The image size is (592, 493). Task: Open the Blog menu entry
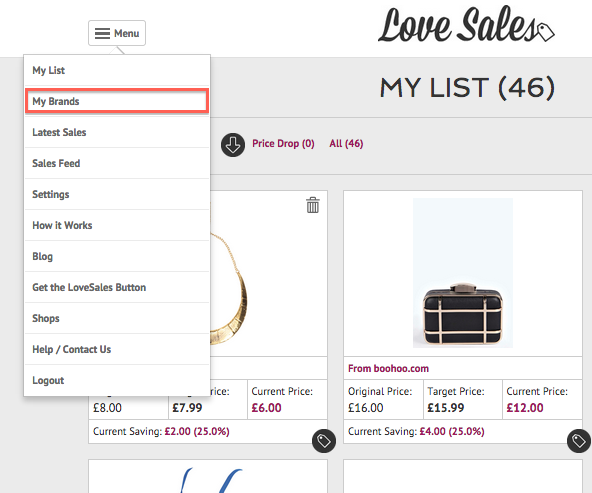(x=117, y=256)
